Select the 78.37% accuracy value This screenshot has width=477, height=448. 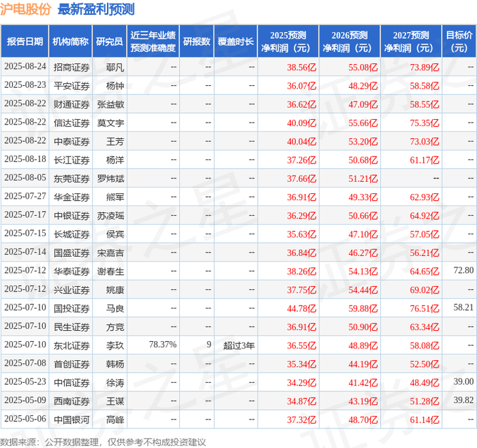162,345
